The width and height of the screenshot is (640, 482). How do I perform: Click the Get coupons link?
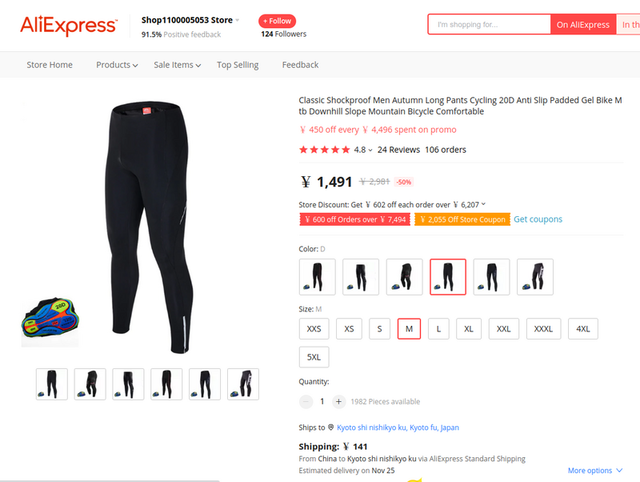[538, 219]
